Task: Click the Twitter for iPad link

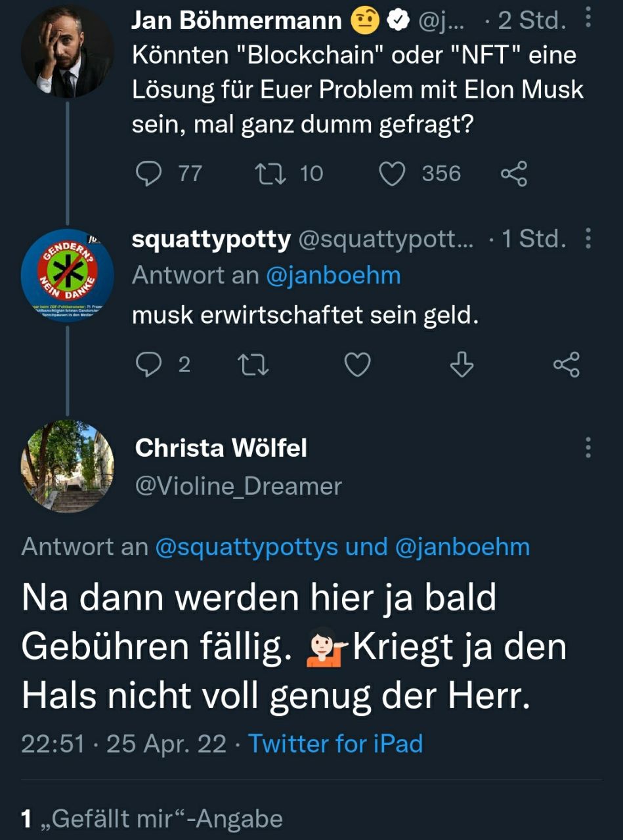Action: click(335, 744)
